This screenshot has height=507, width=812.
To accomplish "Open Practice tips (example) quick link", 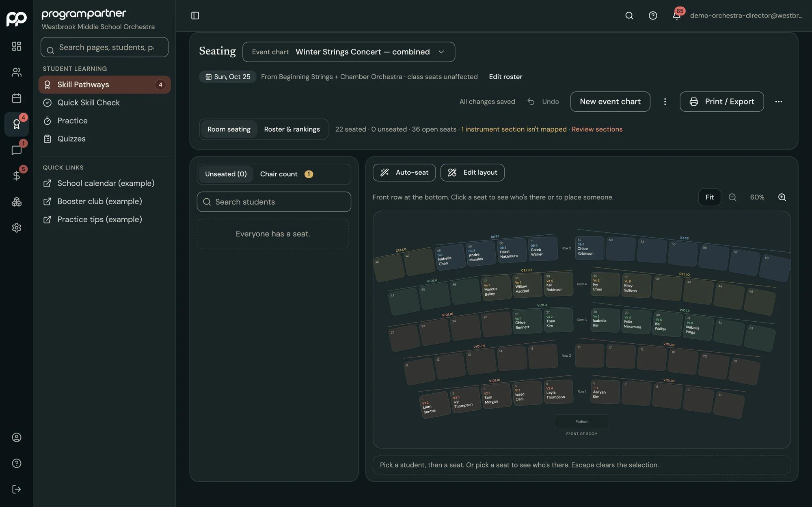I will [x=105, y=219].
